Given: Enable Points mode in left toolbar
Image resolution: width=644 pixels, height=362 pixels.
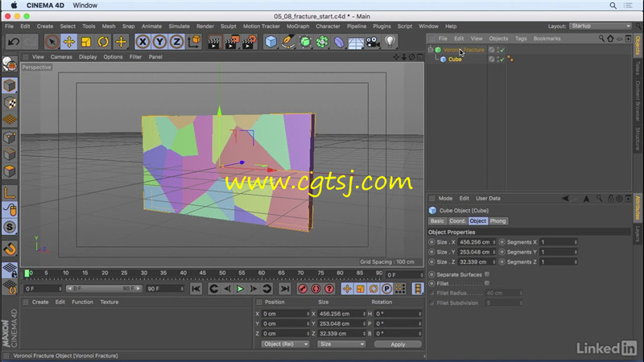Looking at the screenshot, I should point(10,137).
